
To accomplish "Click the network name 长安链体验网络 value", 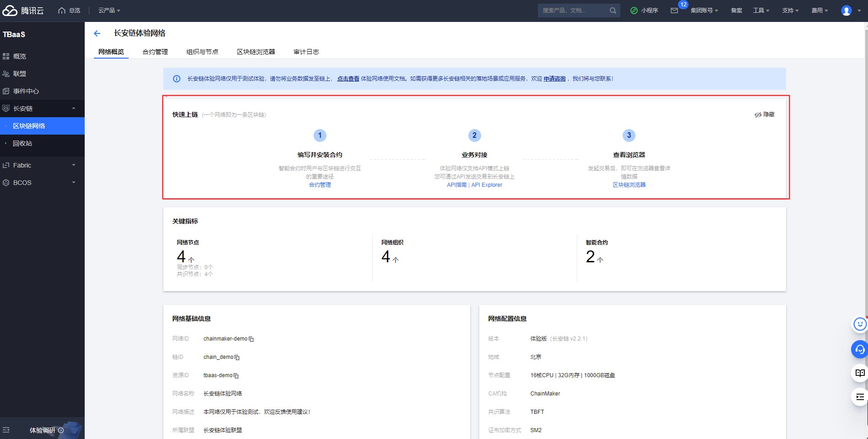I will coord(222,394).
